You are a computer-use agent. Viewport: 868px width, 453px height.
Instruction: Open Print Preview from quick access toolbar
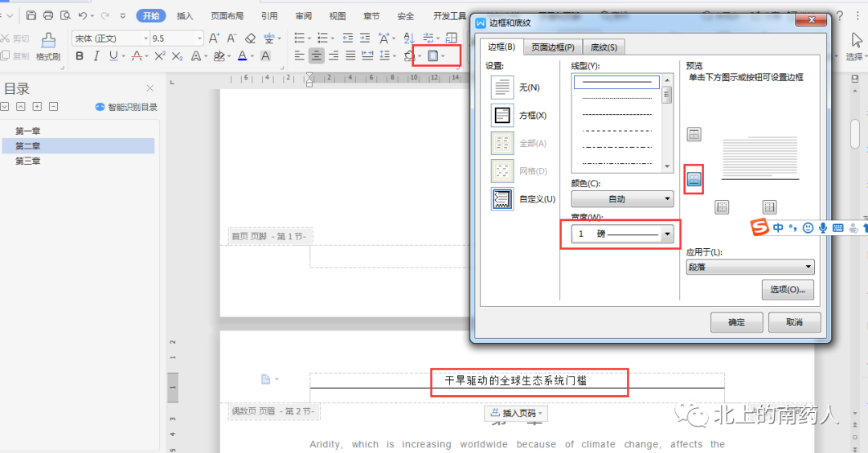(65, 15)
